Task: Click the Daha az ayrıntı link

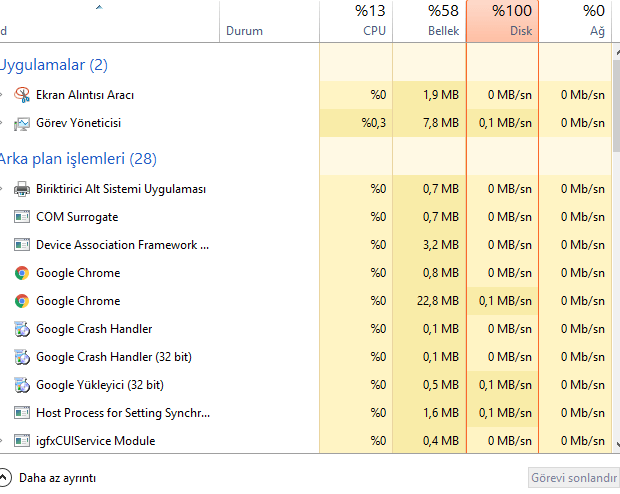Action: (x=57, y=478)
